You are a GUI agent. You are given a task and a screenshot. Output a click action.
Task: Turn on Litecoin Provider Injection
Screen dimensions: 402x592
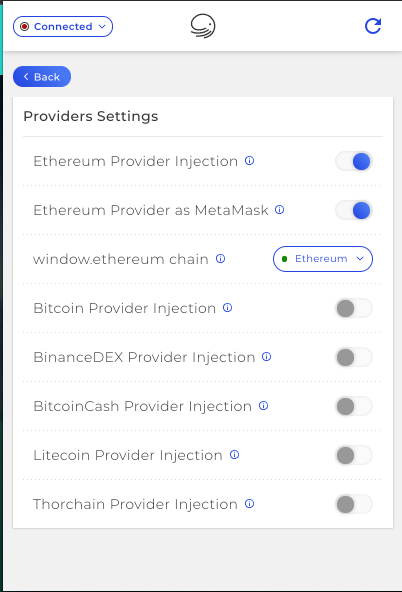(354, 455)
